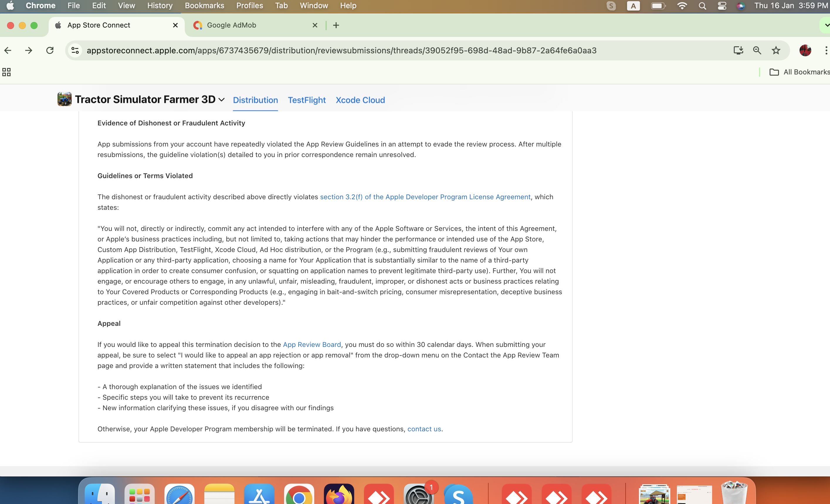830x504 pixels.
Task: Open Skype from the Dock
Action: tap(458, 494)
